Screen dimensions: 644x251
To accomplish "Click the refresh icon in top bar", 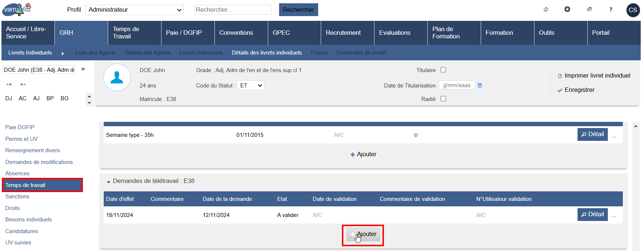I will 546,10.
